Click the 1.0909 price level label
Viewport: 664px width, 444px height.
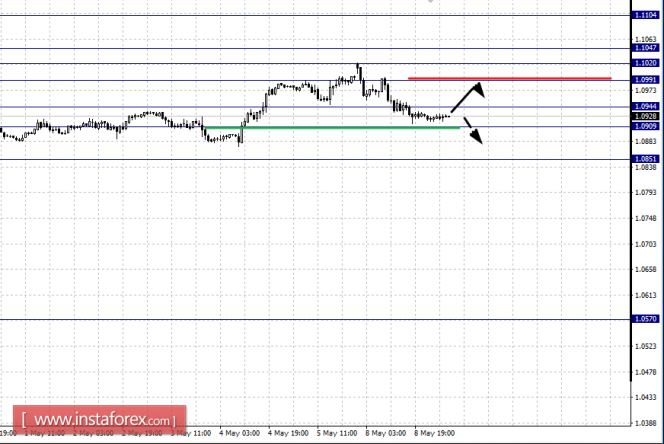click(645, 126)
